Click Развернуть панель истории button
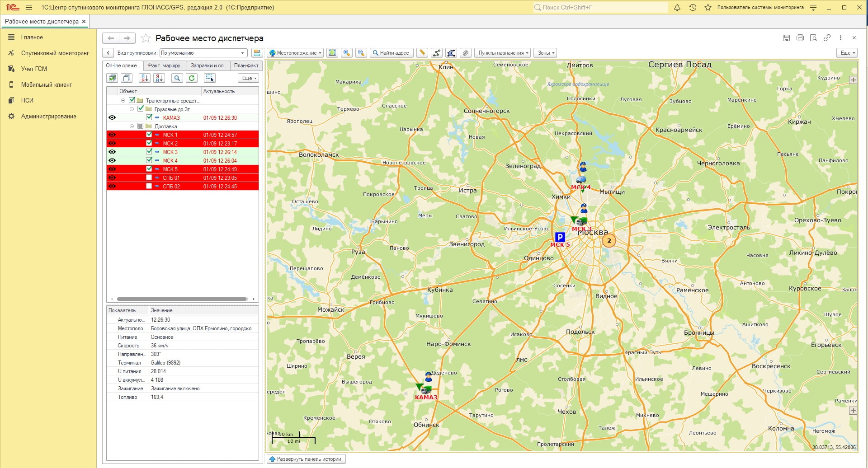This screenshot has width=868, height=468. coord(306,459)
